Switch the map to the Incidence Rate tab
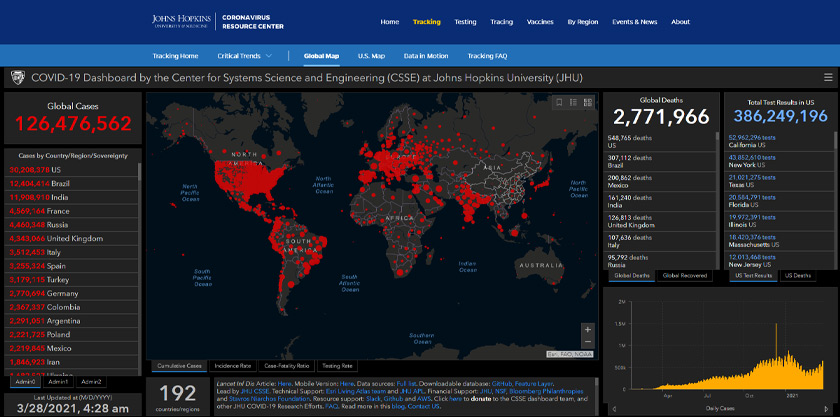Screen dimensions: 840x417 (x=232, y=366)
